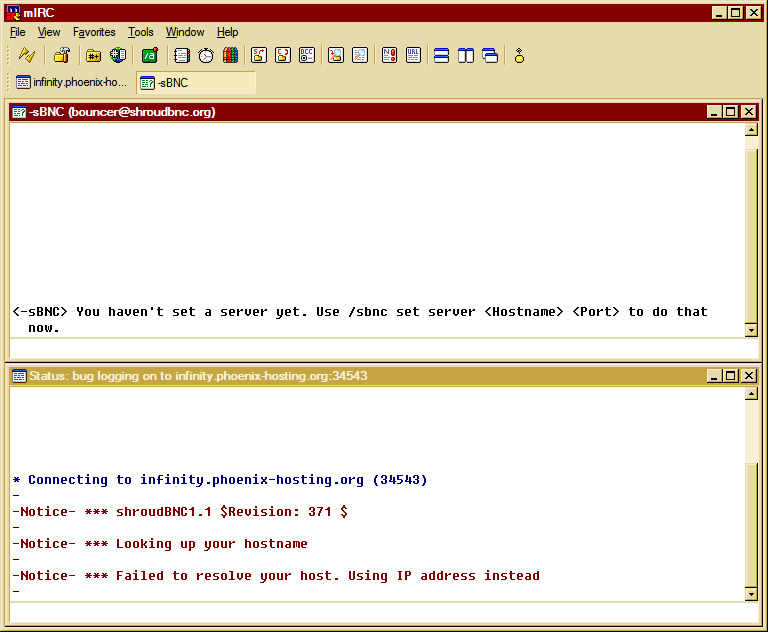Open the View menu
The width and height of the screenshot is (768, 632).
pos(49,32)
